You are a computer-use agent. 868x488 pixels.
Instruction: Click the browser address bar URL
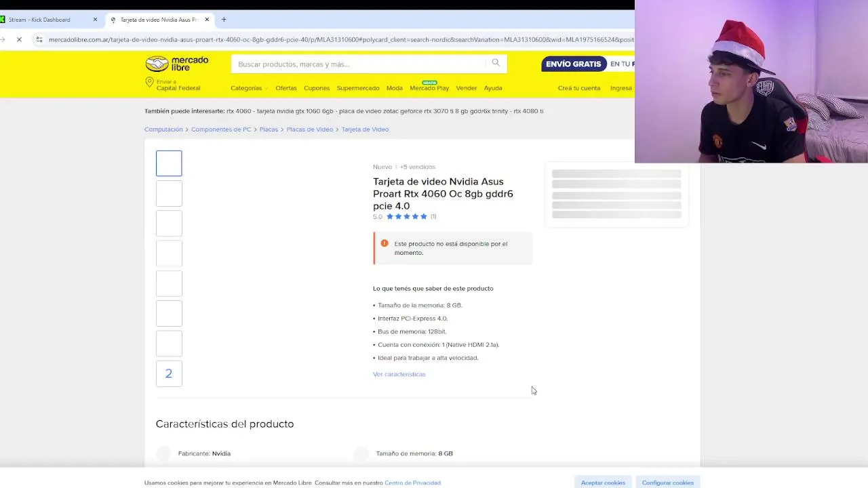(340, 39)
